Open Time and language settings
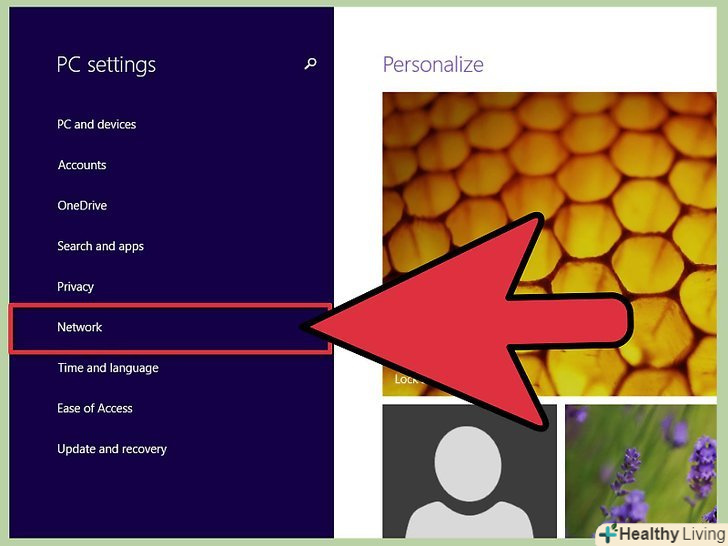This screenshot has height=546, width=728. [x=108, y=368]
